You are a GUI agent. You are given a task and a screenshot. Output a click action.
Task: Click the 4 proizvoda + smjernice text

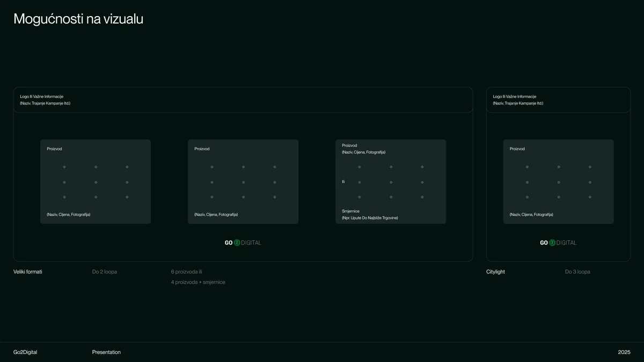[198, 282]
